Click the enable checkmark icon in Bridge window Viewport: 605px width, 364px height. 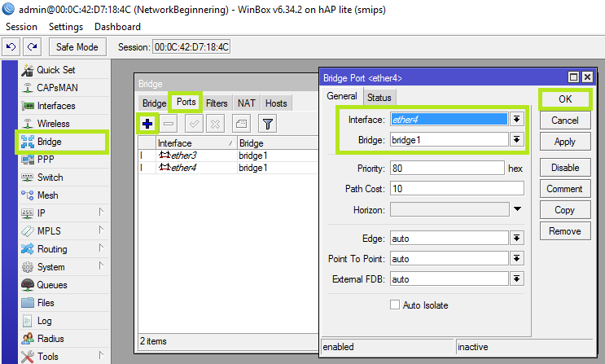(194, 124)
